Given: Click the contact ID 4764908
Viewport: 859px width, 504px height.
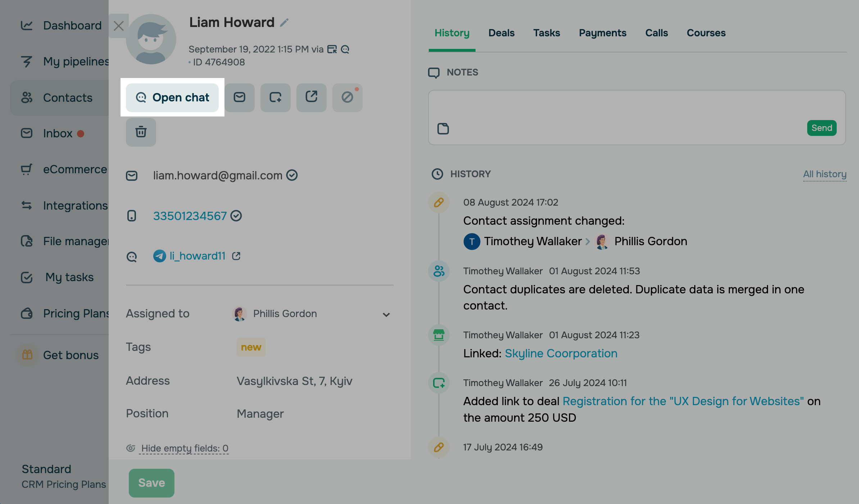Looking at the screenshot, I should point(219,62).
